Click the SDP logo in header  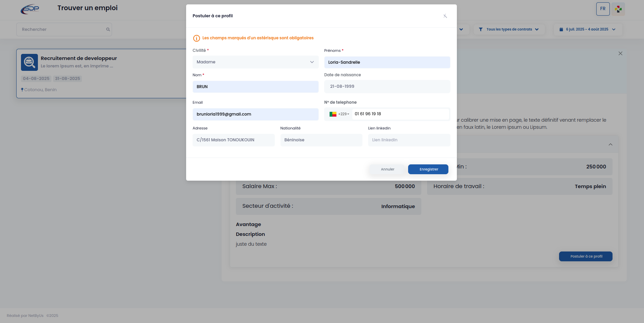pos(30,9)
